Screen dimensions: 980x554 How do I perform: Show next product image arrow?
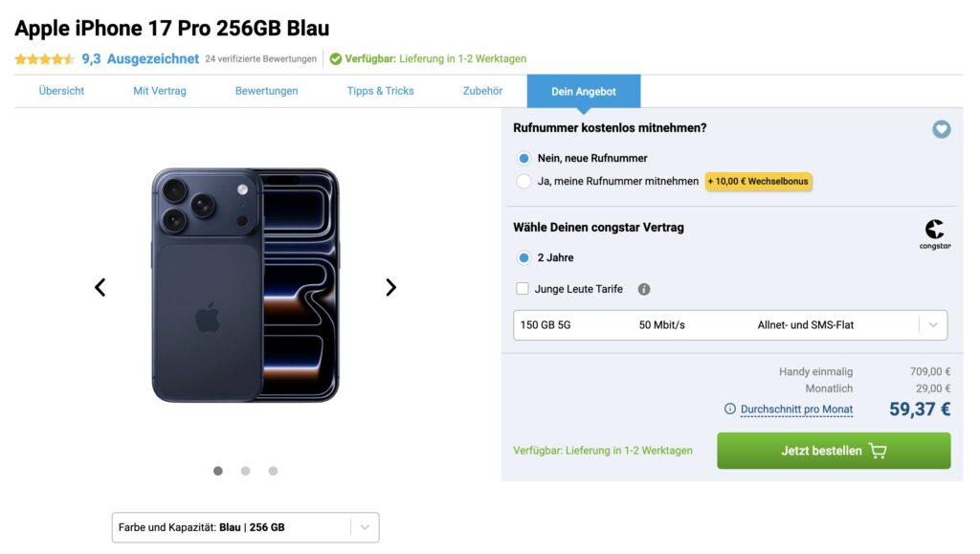tap(390, 287)
